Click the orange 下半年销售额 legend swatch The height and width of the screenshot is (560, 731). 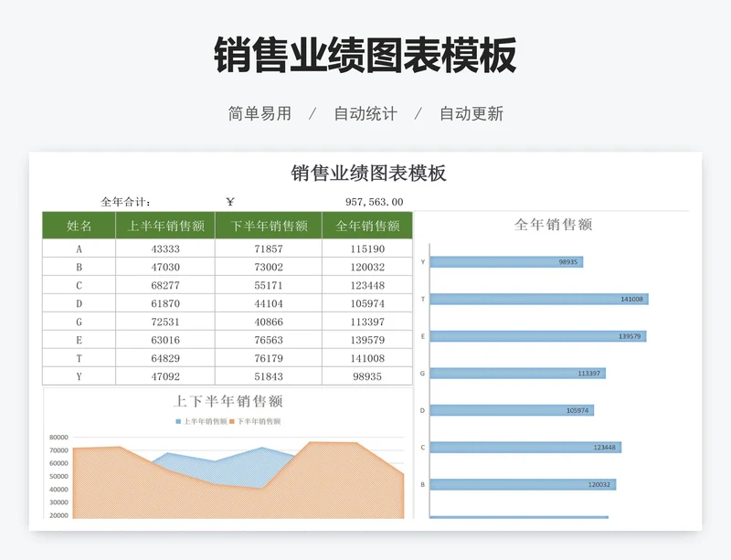(x=231, y=422)
